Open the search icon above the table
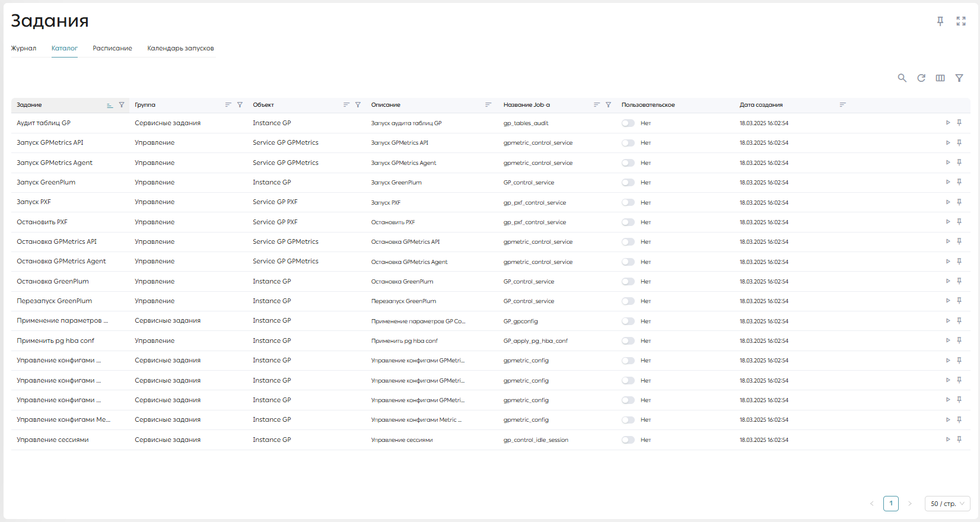 point(902,78)
